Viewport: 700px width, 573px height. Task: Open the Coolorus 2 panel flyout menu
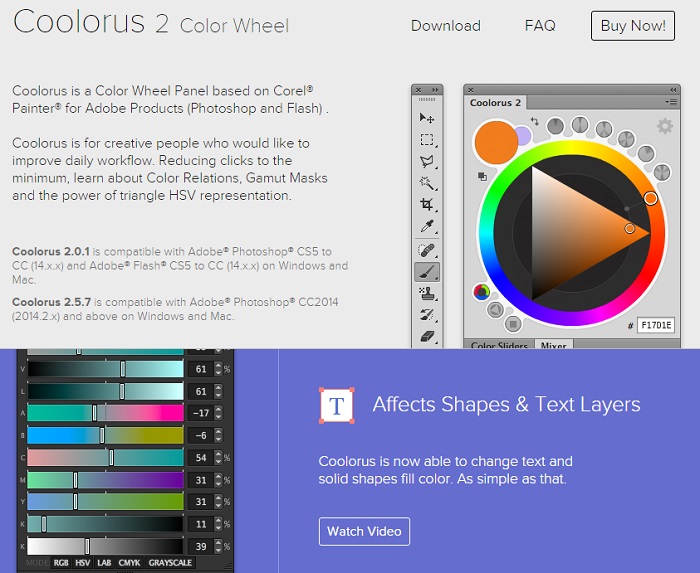click(x=671, y=102)
